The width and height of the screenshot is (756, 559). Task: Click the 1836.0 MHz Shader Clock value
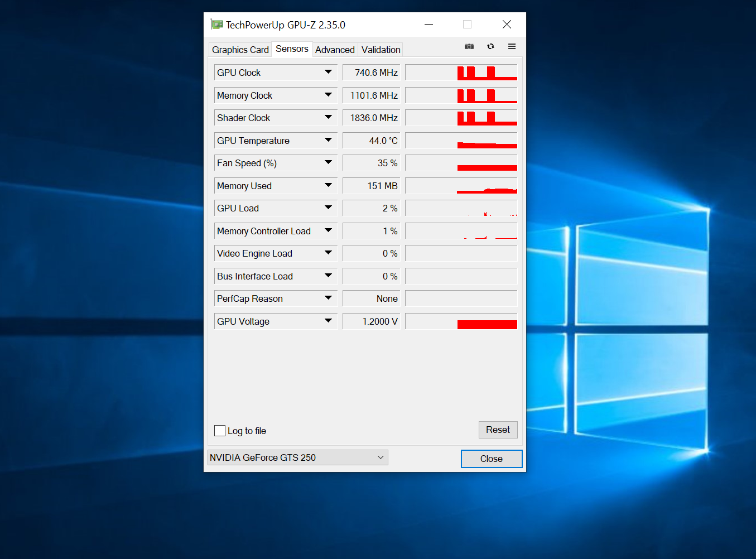(x=372, y=118)
